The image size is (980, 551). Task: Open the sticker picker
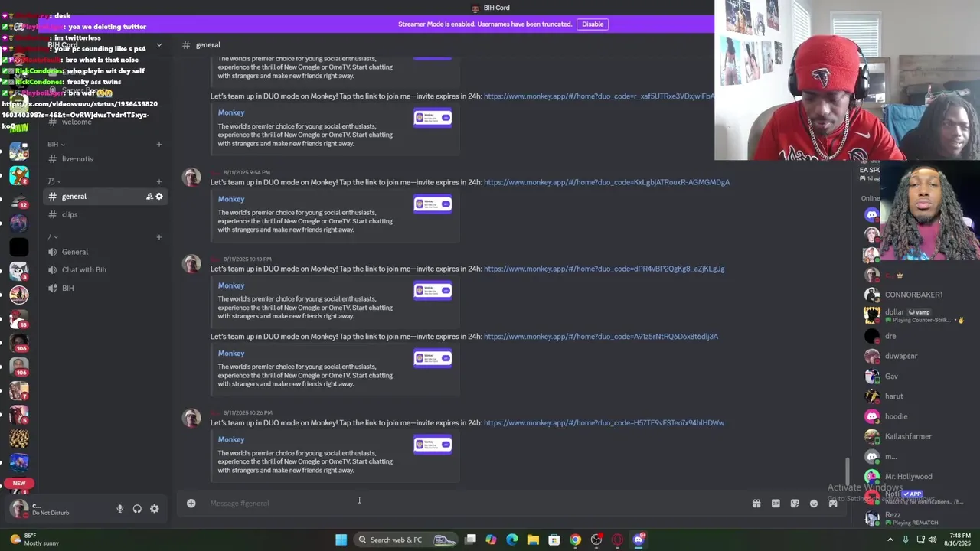click(x=795, y=504)
